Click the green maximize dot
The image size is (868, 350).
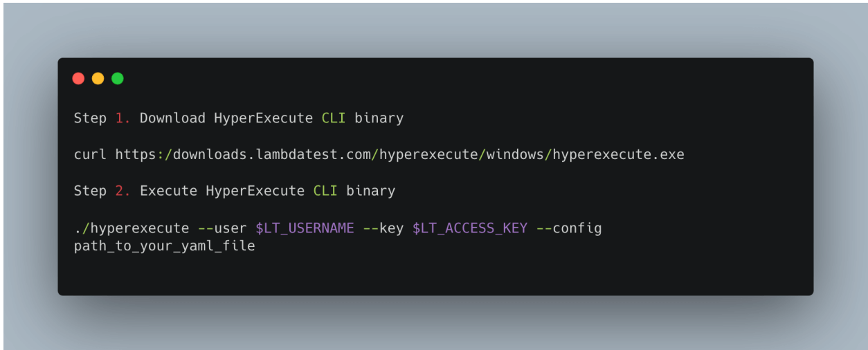(118, 78)
